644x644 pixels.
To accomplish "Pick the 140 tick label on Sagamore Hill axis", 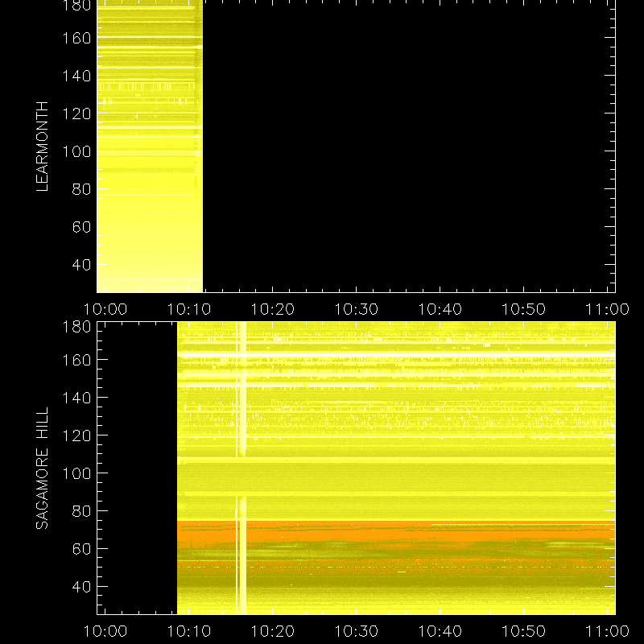I will [x=76, y=398].
